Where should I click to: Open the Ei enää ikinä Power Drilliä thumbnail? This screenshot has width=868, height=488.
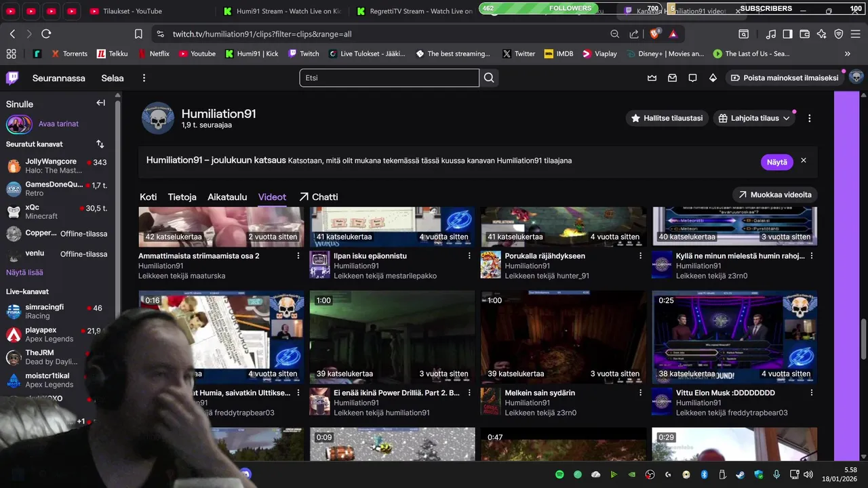coord(393,337)
